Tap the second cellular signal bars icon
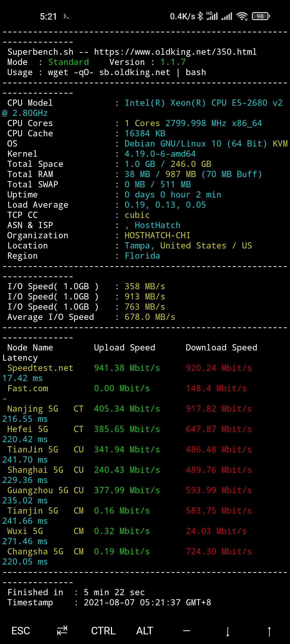Image resolution: width=290 pixels, height=644 pixels. click(227, 16)
